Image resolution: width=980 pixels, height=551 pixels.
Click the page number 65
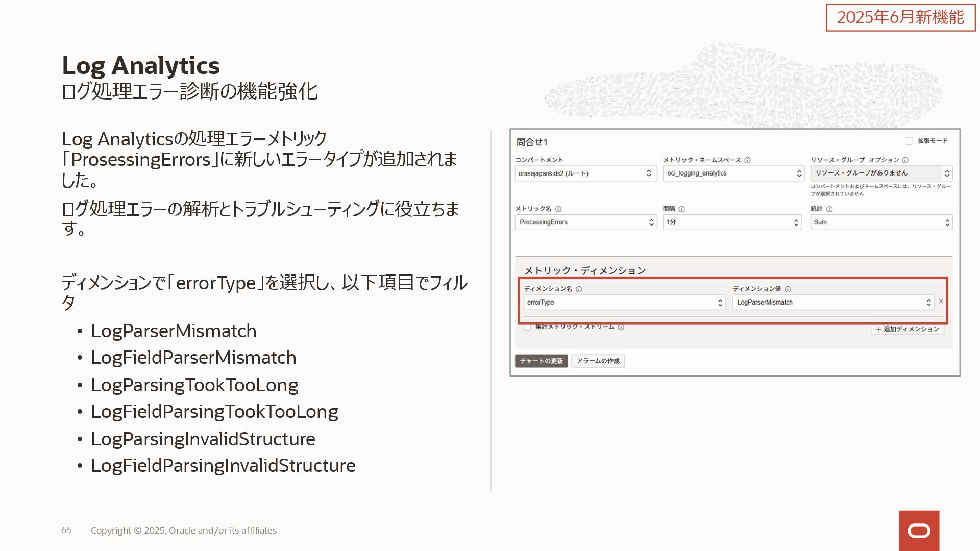click(x=66, y=530)
